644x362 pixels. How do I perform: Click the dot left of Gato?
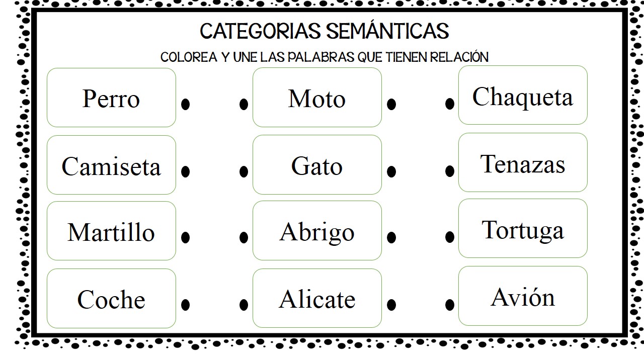tap(244, 171)
